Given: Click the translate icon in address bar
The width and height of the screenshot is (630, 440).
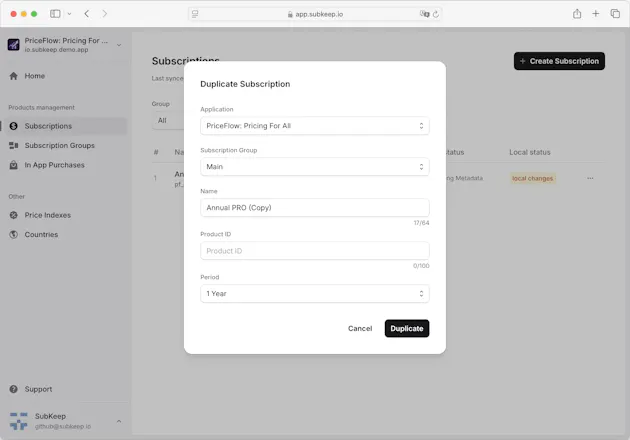Looking at the screenshot, I should point(424,14).
